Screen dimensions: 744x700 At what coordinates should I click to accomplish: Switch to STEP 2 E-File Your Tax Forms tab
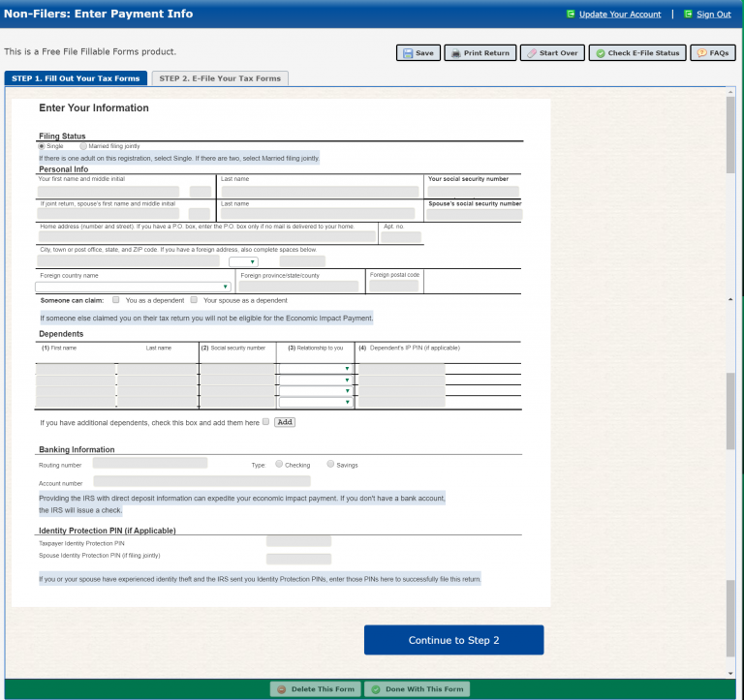point(220,78)
